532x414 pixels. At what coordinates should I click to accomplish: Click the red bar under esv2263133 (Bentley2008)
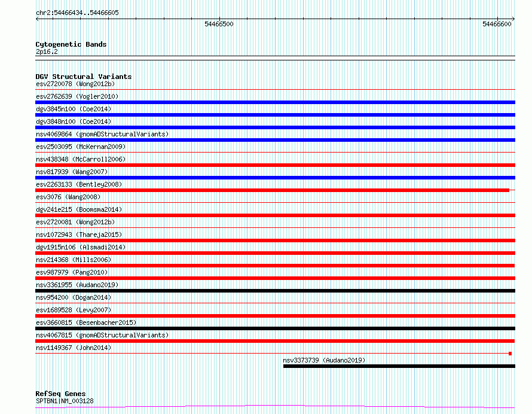272,190
